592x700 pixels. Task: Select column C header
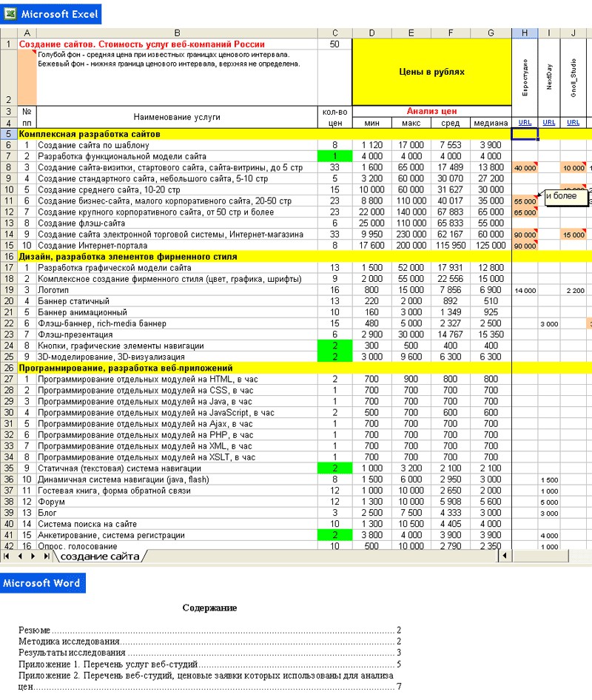(x=334, y=33)
